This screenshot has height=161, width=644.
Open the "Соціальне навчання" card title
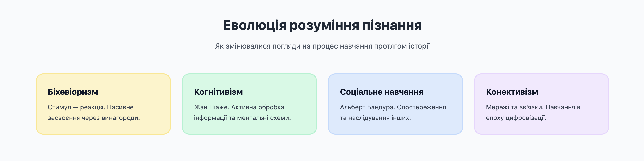381,92
